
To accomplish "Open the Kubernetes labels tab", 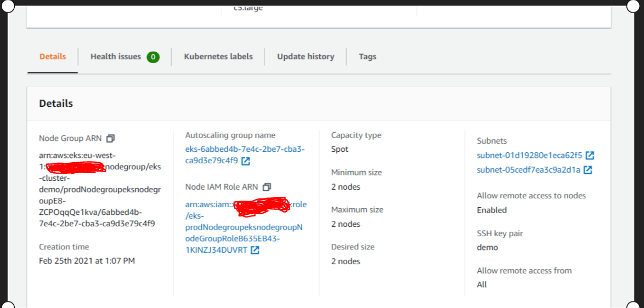I will 218,56.
